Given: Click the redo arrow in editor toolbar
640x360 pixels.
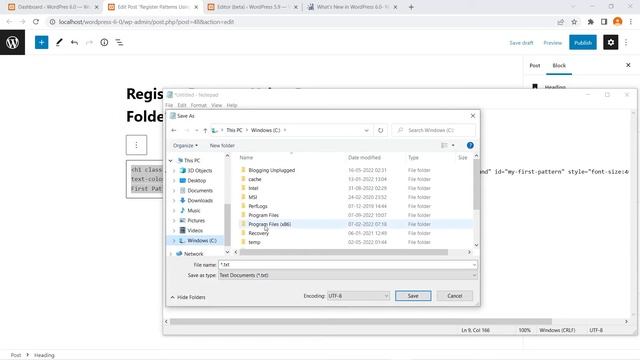Looking at the screenshot, I should pyautogui.click(x=89, y=42).
